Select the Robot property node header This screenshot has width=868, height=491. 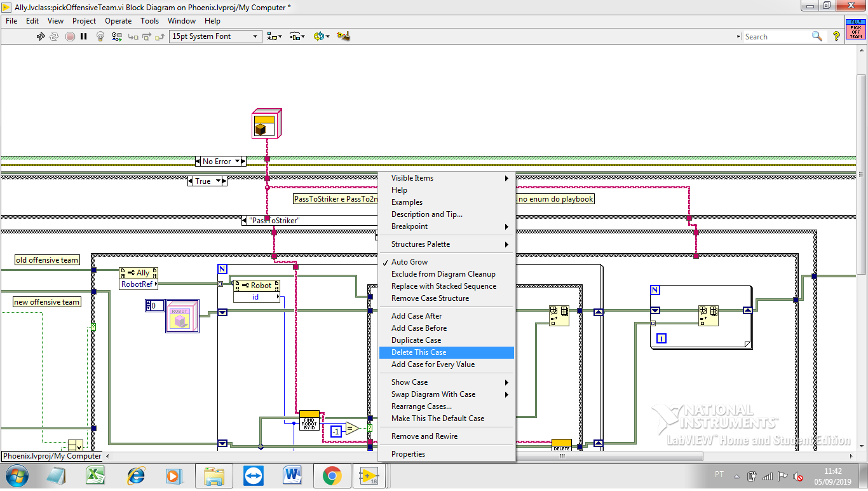(257, 286)
